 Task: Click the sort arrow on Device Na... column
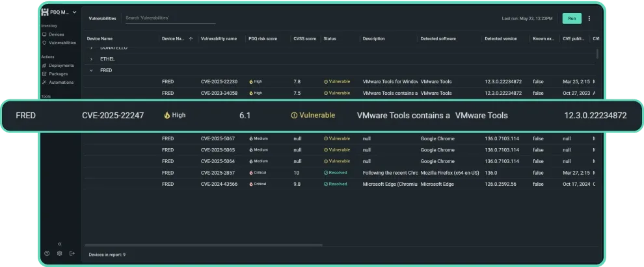(191, 39)
